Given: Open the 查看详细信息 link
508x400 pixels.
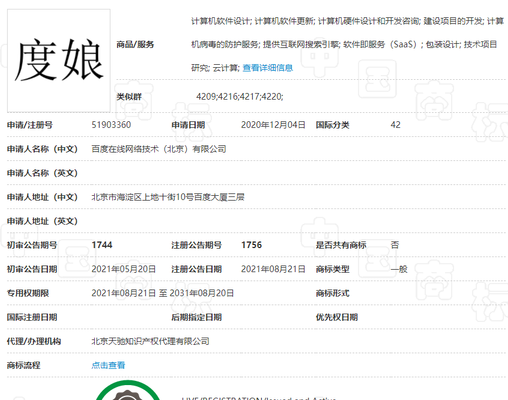Looking at the screenshot, I should click(x=268, y=68).
